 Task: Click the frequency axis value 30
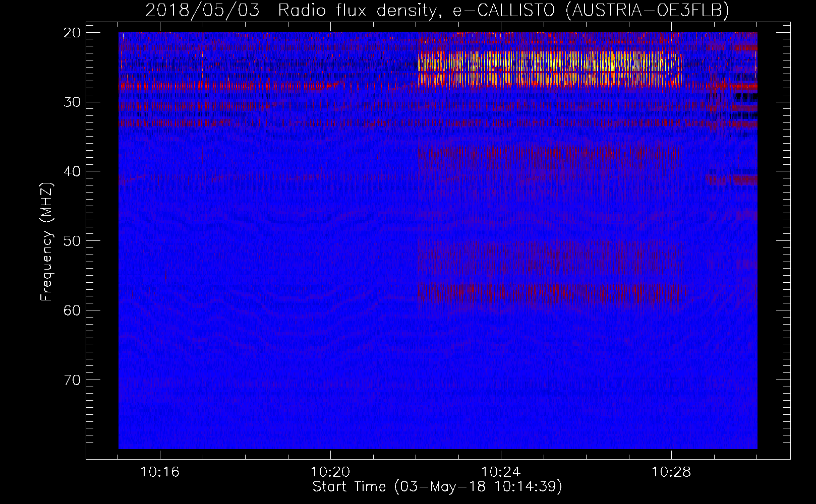[x=72, y=102]
